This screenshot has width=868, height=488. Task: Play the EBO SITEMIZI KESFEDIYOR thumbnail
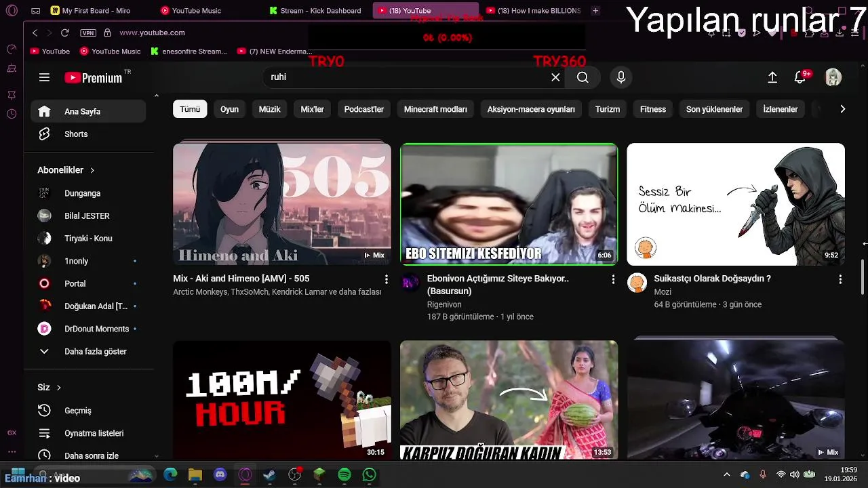coord(509,204)
